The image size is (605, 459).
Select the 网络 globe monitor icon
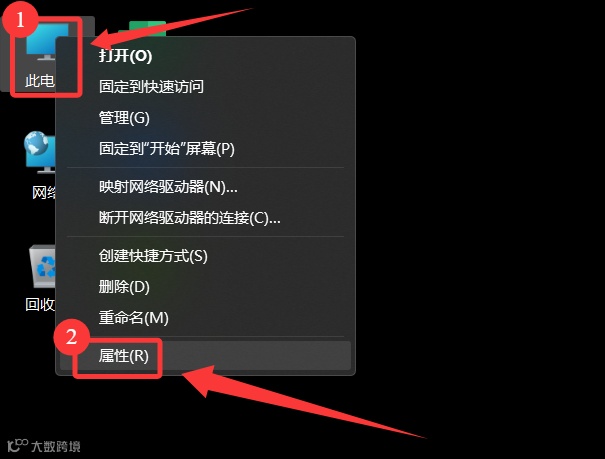point(39,154)
